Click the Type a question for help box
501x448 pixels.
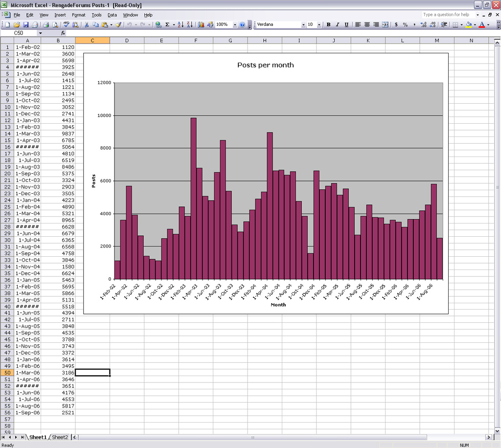448,15
